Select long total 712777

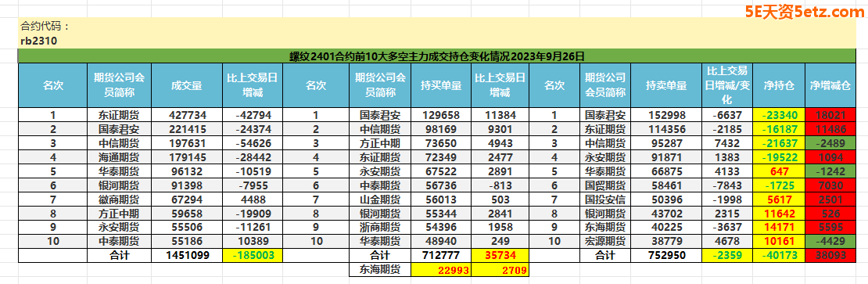(440, 255)
